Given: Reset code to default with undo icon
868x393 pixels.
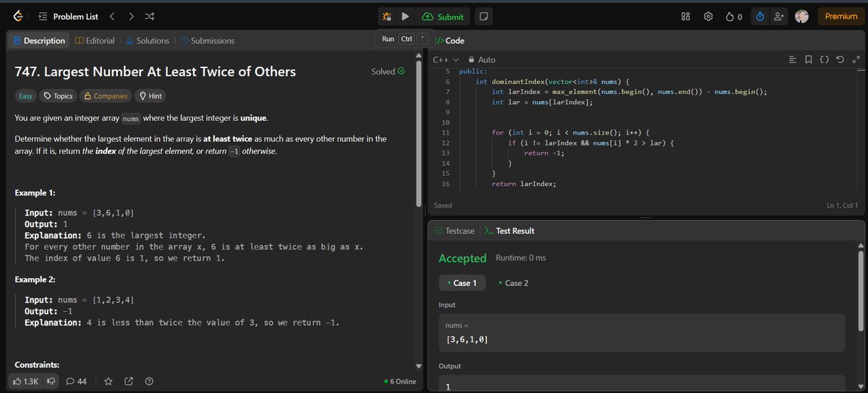Looking at the screenshot, I should (x=841, y=59).
